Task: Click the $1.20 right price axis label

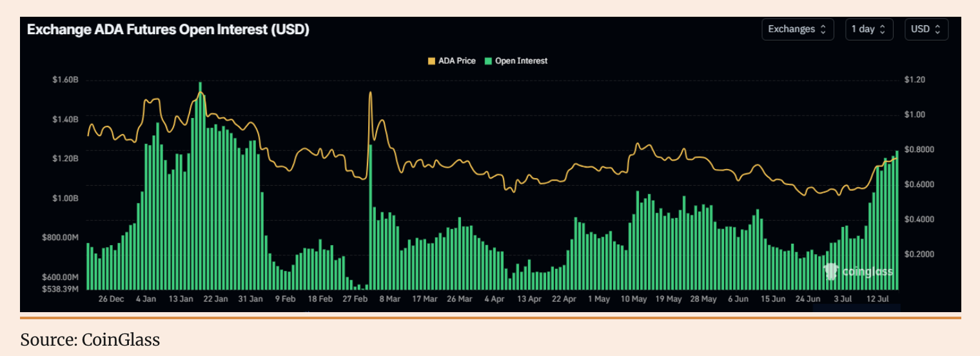Action: 914,80
